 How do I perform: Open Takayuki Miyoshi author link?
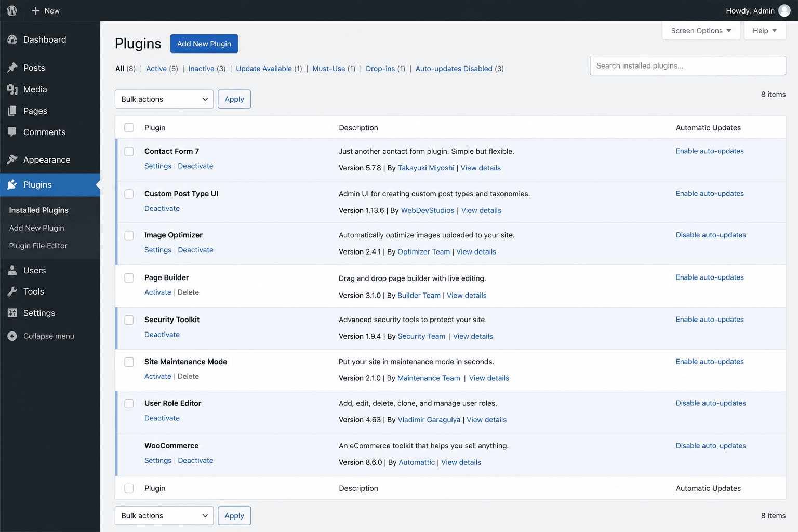[426, 168]
